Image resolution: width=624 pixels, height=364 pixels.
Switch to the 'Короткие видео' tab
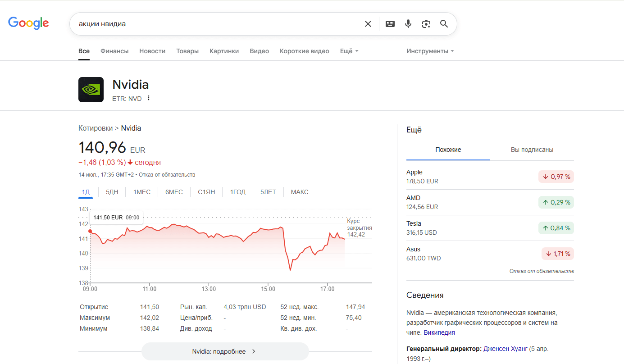[305, 51]
